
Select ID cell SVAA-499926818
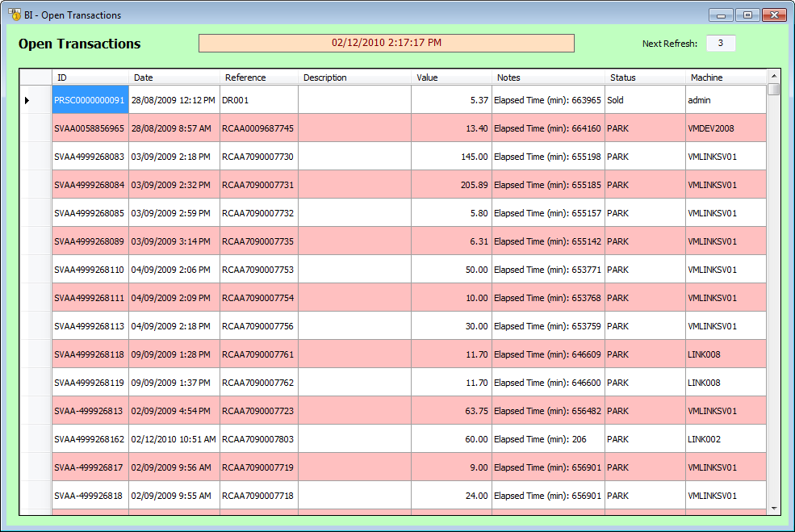(90, 496)
